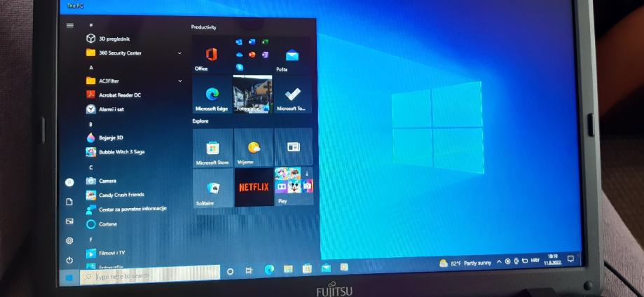Open the Pošta mail tile
The width and height of the screenshot is (644, 297).
click(x=292, y=55)
